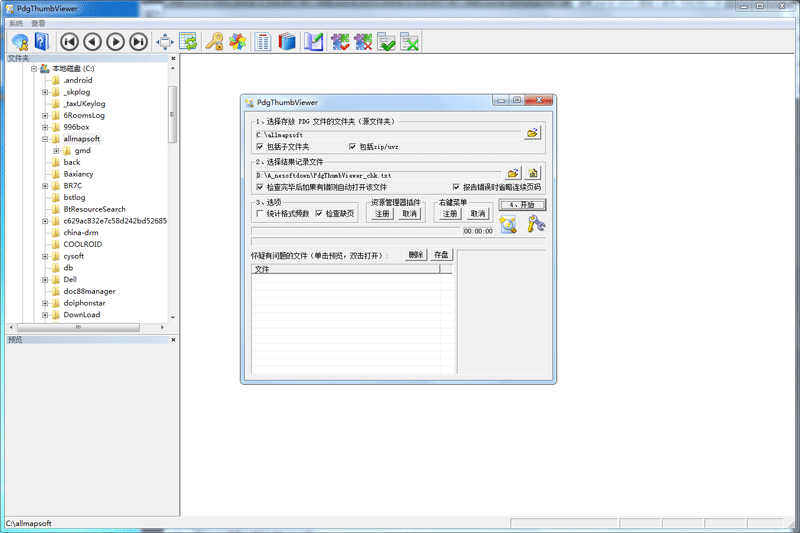Collapse the 本地磁盘 (C:) tree node
This screenshot has height=533, width=800.
coord(34,68)
